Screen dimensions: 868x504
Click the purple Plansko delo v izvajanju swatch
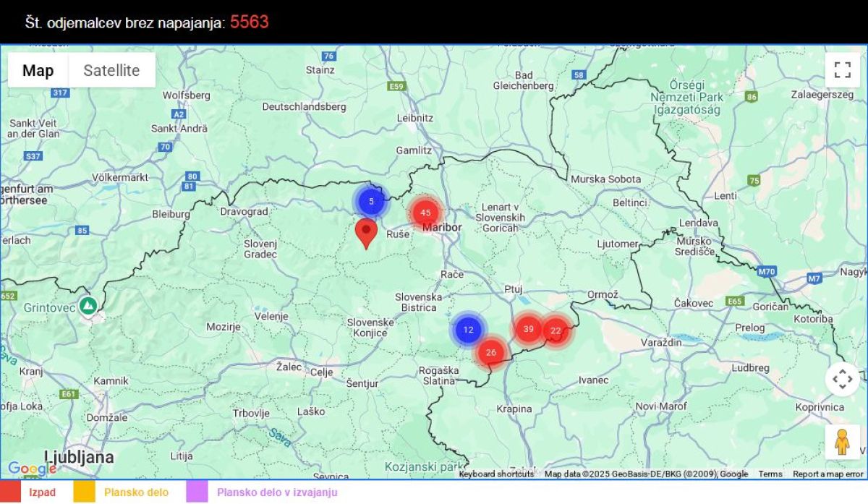[197, 492]
